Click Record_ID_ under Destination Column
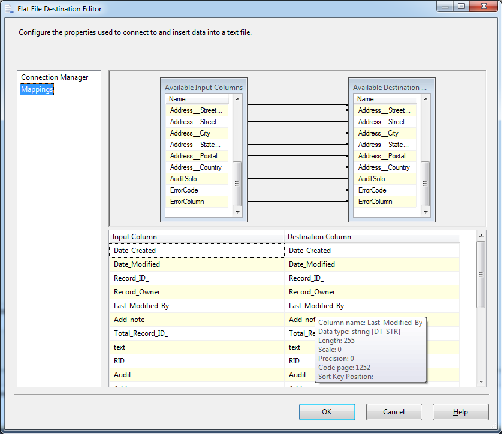Viewport: 504px width, 436px height. [x=372, y=279]
